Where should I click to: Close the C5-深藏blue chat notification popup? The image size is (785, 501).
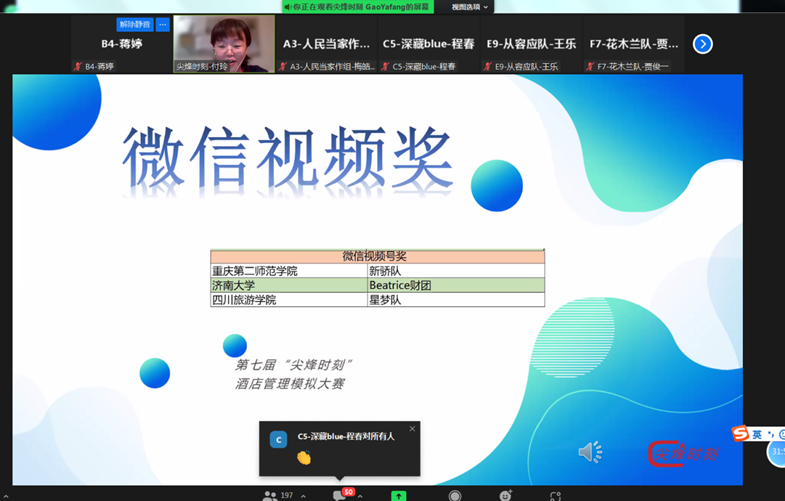click(x=412, y=429)
